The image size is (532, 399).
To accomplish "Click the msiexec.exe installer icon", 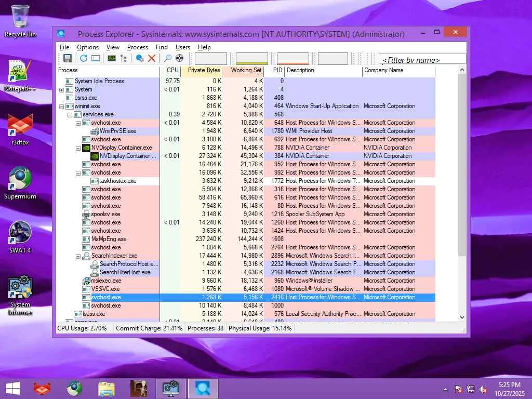I will click(x=86, y=281).
